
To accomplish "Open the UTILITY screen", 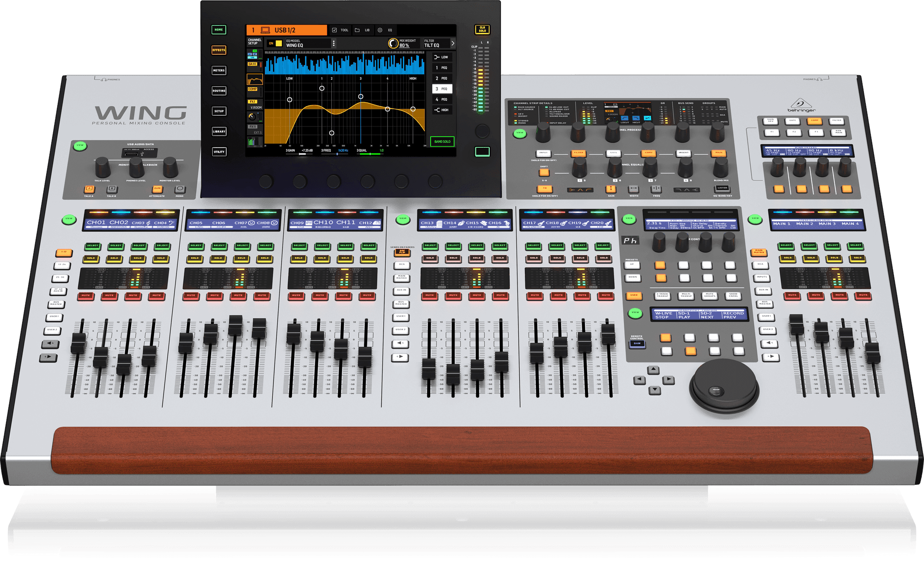I will pos(219,152).
